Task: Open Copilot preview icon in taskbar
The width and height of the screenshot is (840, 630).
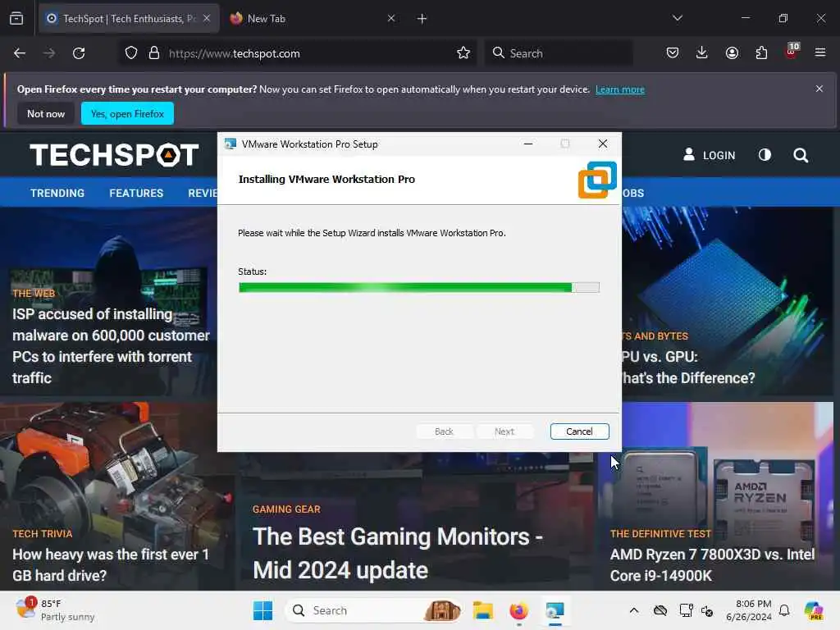Action: [x=814, y=610]
